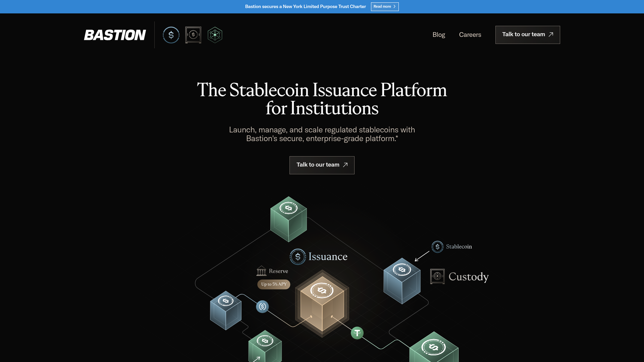Click the Up to 5% APY badge
The height and width of the screenshot is (362, 644).
(274, 284)
